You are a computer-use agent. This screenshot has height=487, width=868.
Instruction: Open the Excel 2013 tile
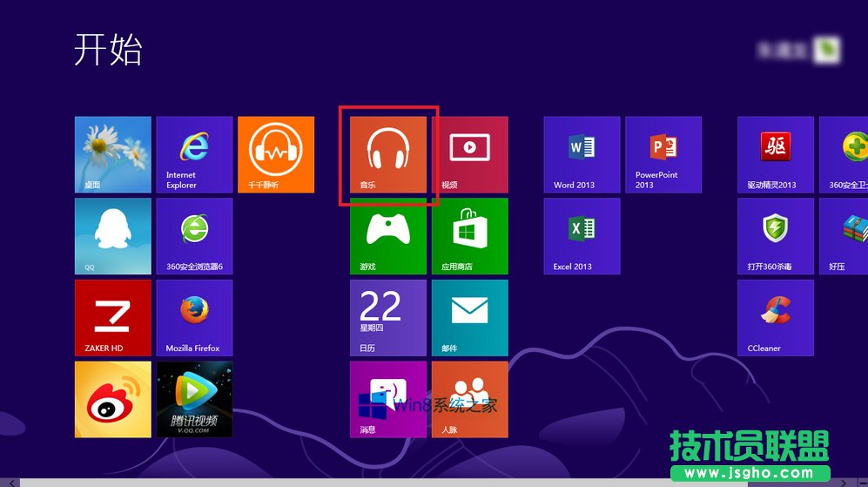pyautogui.click(x=582, y=236)
